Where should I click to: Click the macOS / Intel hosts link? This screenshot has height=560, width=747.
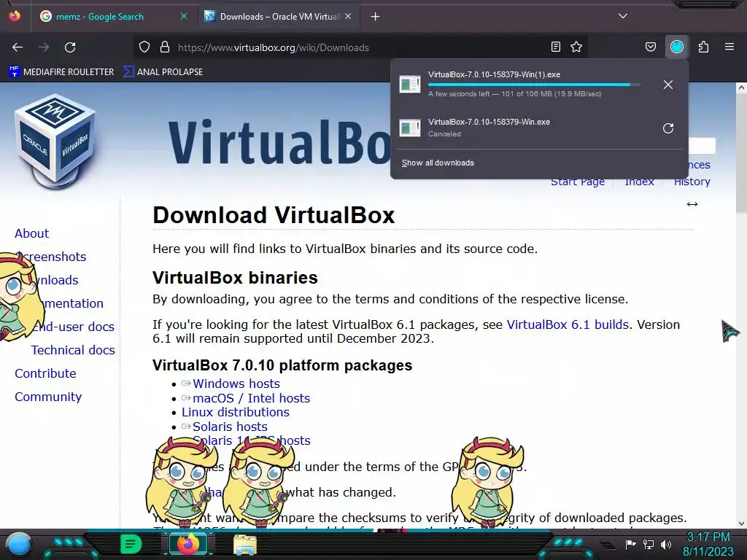point(251,398)
